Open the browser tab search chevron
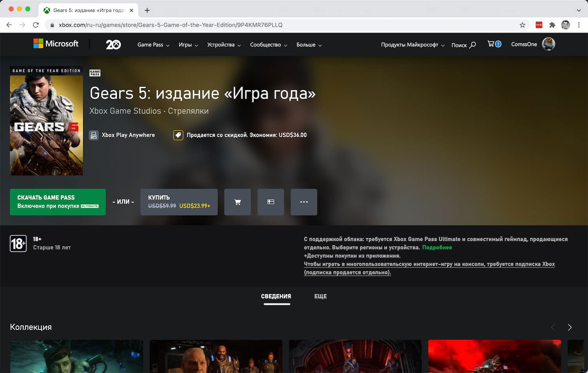The height and width of the screenshot is (373, 588). pyautogui.click(x=579, y=10)
